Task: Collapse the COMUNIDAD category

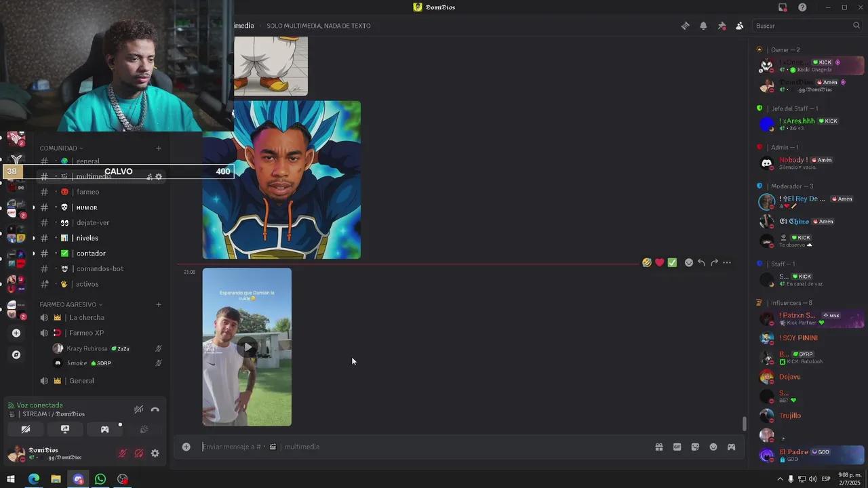Action: point(61,148)
